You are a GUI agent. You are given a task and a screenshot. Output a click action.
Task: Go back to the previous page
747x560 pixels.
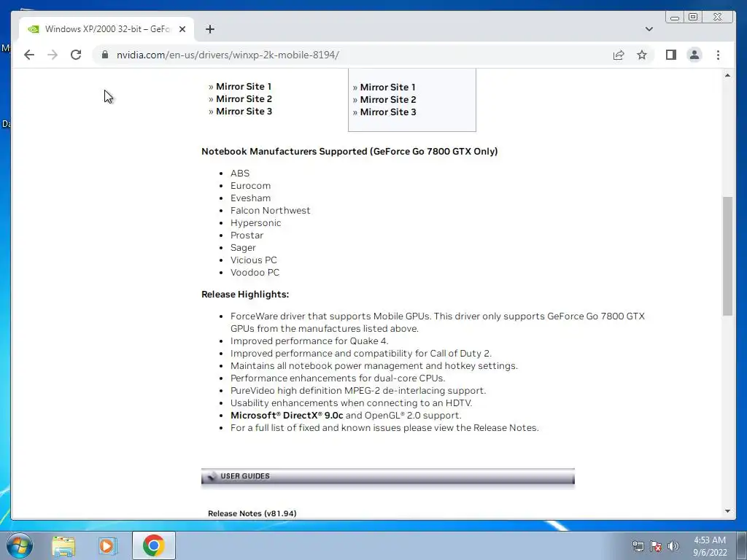tap(29, 55)
